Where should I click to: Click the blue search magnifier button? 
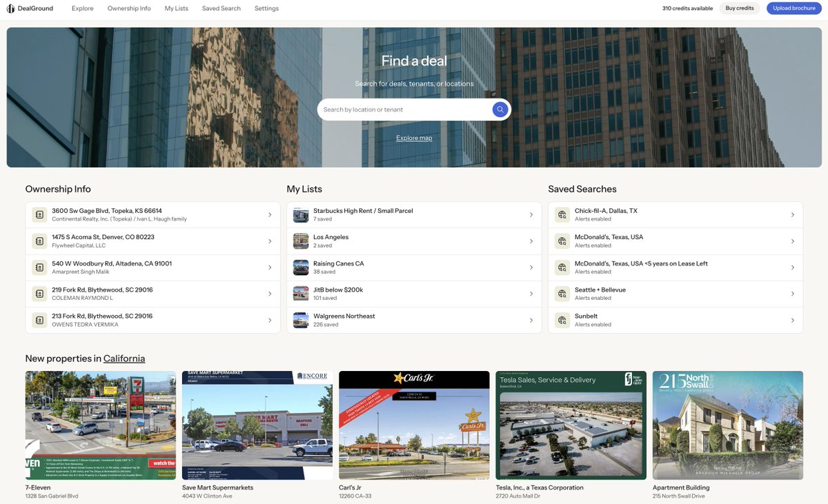(500, 110)
